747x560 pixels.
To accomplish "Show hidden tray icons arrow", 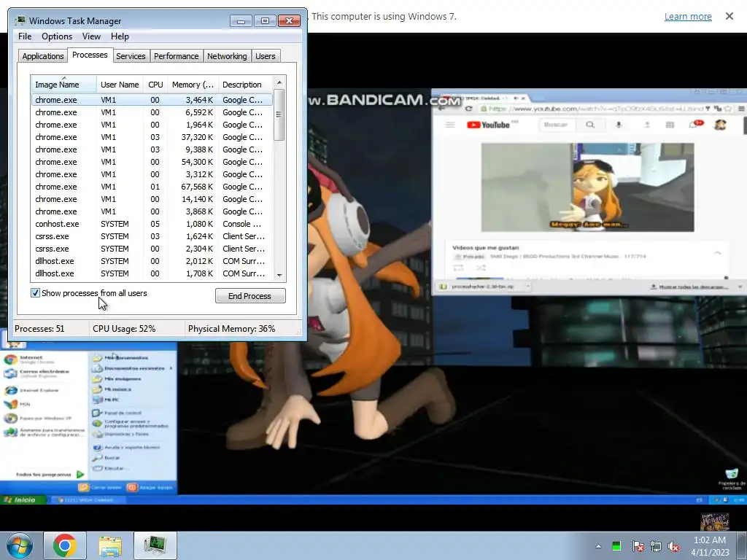I will point(598,546).
